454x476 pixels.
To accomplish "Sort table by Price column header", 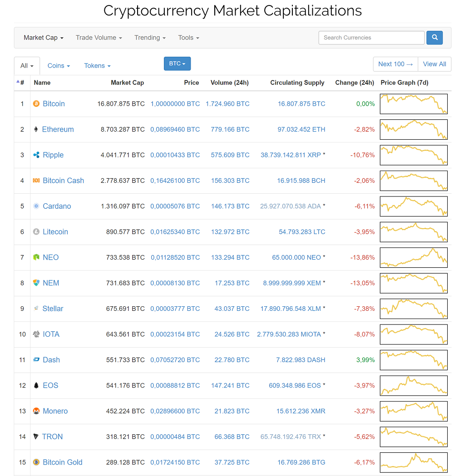I will coord(191,83).
